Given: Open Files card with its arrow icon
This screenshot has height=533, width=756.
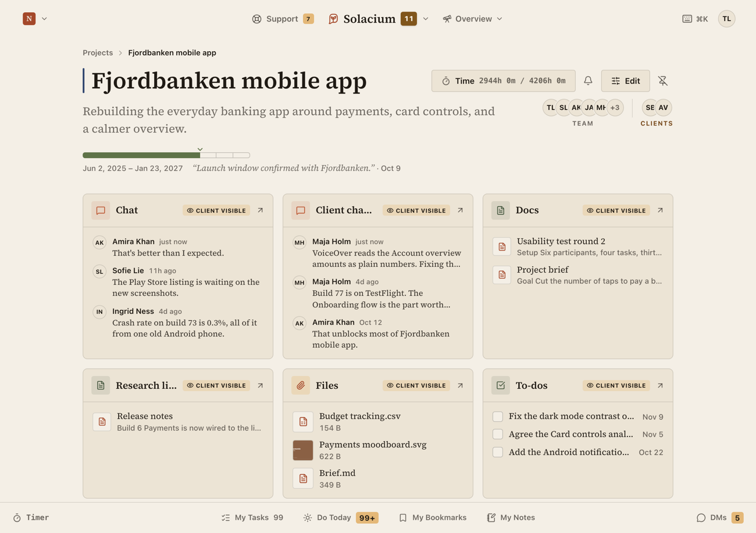Looking at the screenshot, I should tap(460, 385).
